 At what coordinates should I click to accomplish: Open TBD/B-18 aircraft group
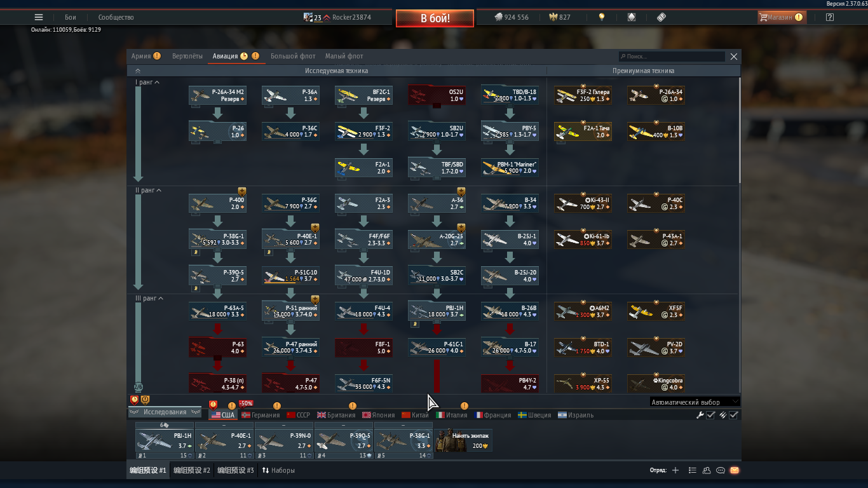point(510,95)
